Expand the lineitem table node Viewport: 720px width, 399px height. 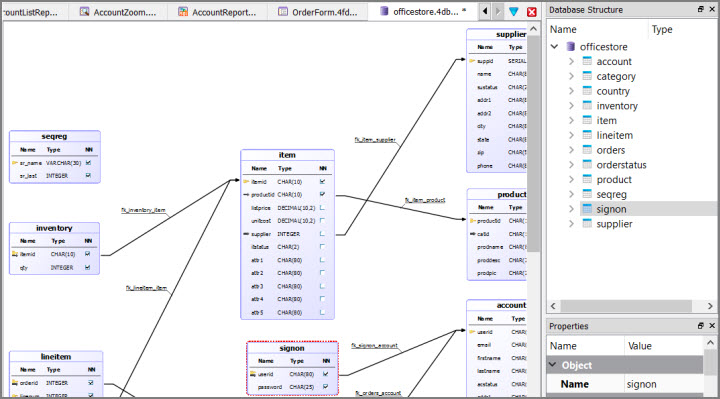[x=571, y=135]
